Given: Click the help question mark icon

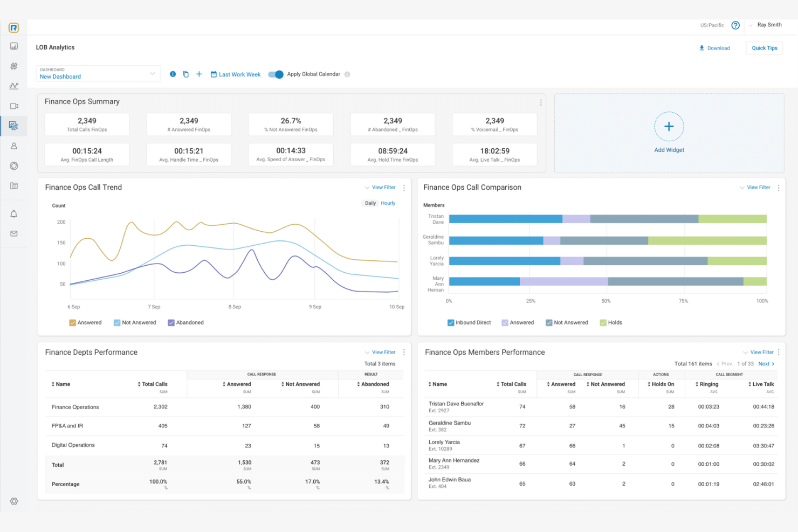Looking at the screenshot, I should (x=735, y=25).
